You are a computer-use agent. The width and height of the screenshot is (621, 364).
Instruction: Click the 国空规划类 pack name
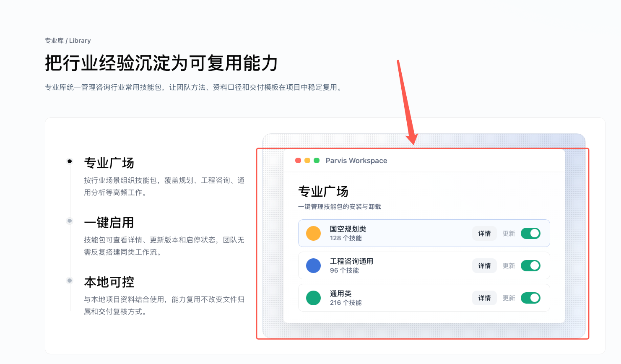(x=348, y=229)
